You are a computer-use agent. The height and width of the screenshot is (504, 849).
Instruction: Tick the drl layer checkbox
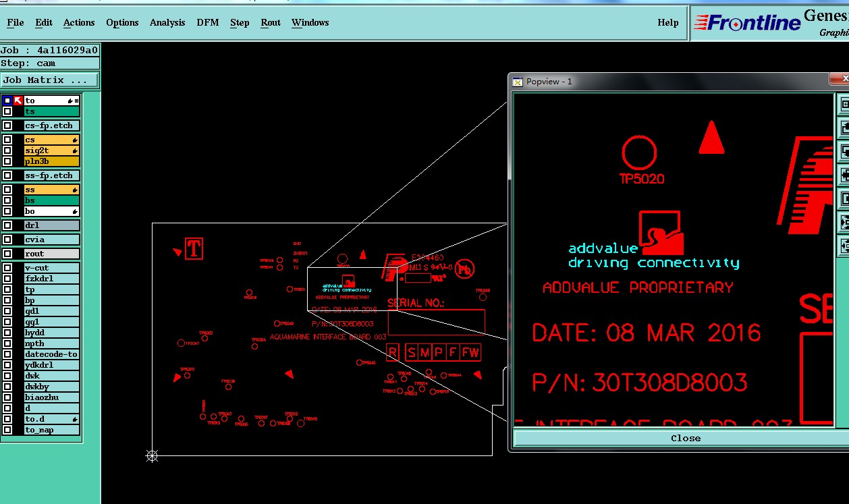pyautogui.click(x=7, y=225)
